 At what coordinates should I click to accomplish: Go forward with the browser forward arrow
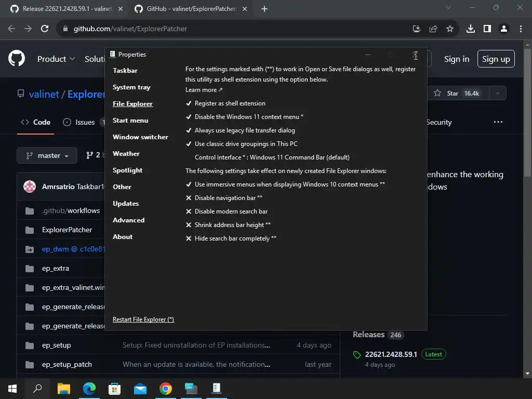click(x=28, y=29)
